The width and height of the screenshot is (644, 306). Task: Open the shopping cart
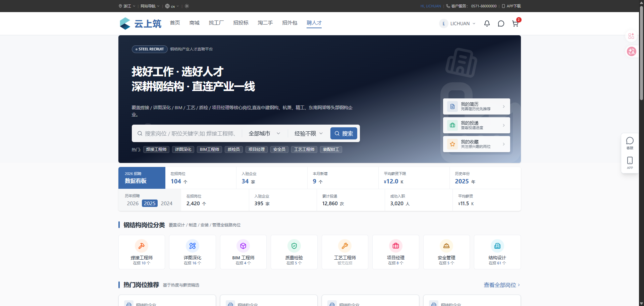pos(515,24)
